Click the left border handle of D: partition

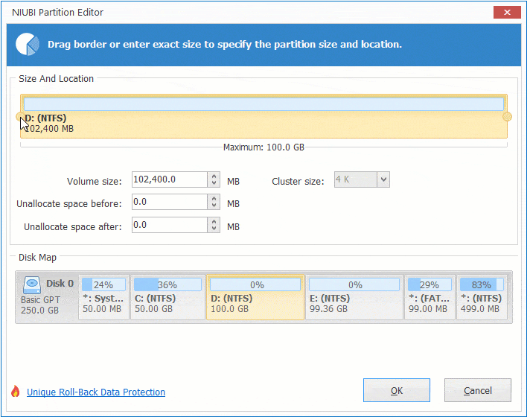pos(20,116)
